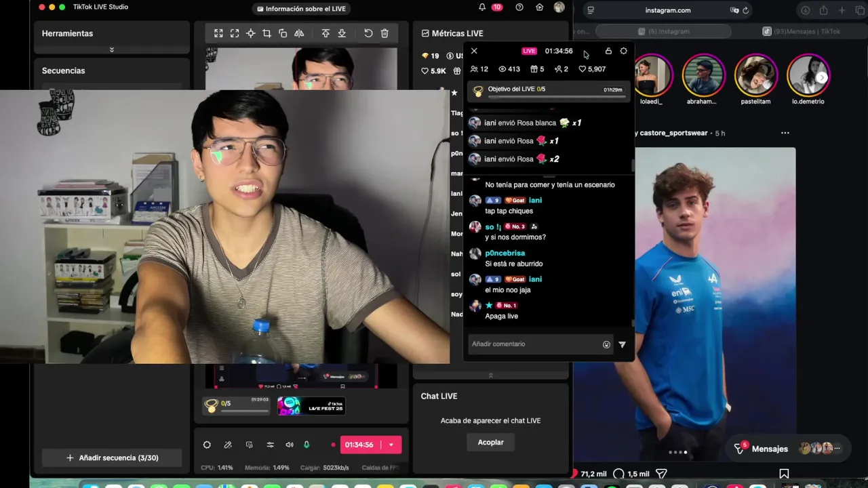Click username p0ncebrisa in the chat
This screenshot has height=488, width=868.
[505, 253]
